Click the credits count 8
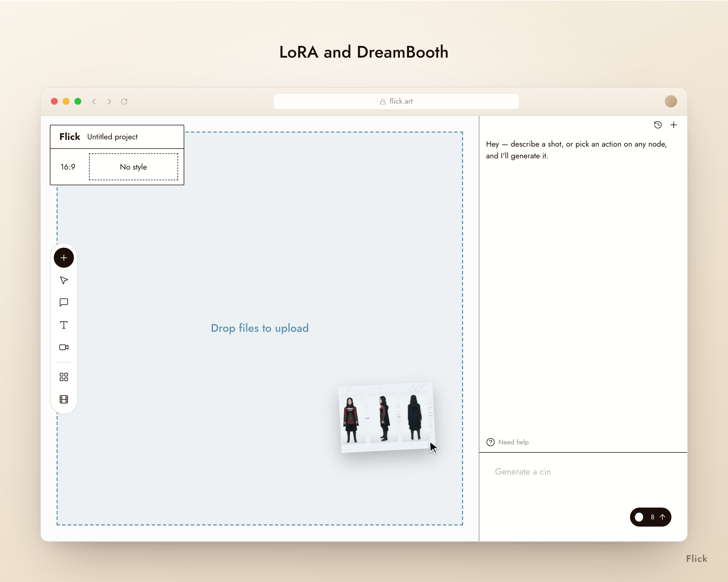The height and width of the screenshot is (582, 728). pos(652,517)
